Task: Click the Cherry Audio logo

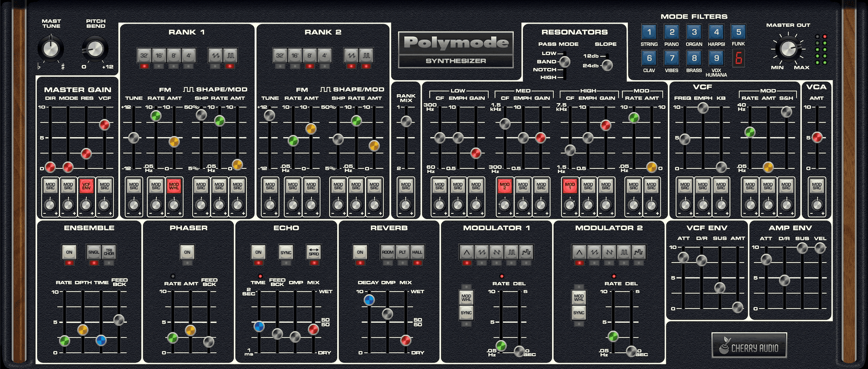Action: [749, 346]
